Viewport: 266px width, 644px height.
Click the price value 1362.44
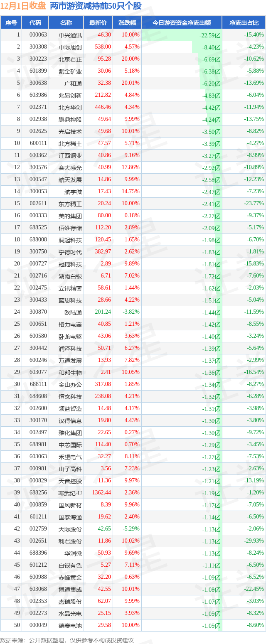101,492
